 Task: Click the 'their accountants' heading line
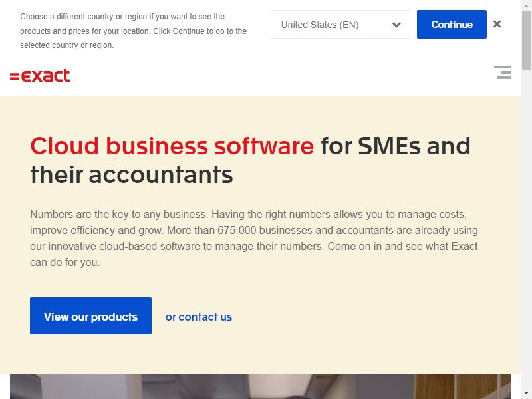pos(132,175)
